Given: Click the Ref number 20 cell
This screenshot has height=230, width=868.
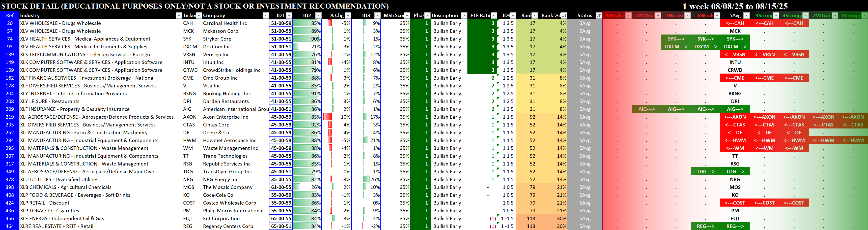Looking at the screenshot, I should point(10,23).
